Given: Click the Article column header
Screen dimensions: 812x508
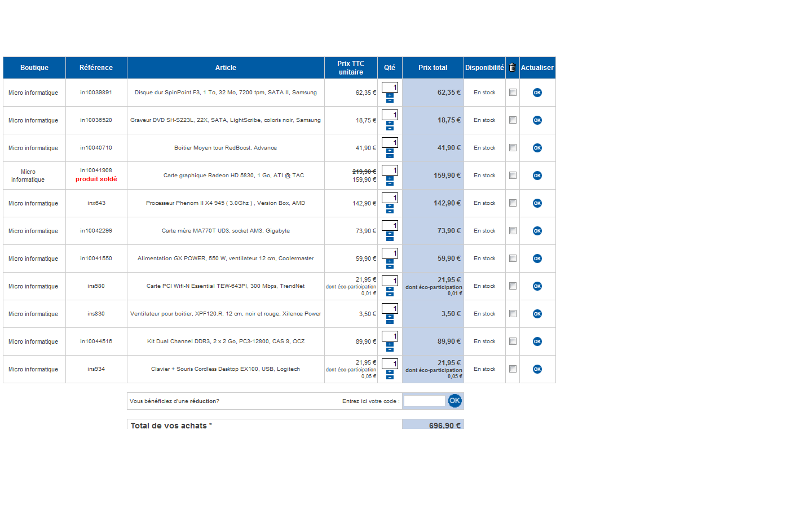Looking at the screenshot, I should [x=226, y=68].
